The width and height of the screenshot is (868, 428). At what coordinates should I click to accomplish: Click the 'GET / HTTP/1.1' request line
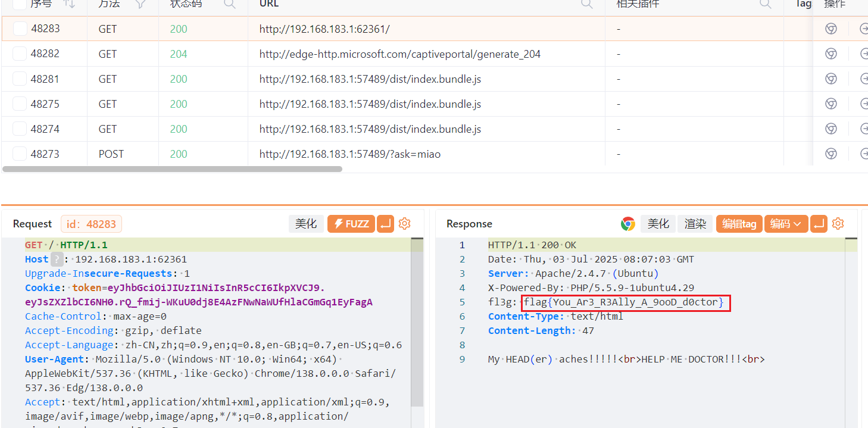[x=66, y=245]
